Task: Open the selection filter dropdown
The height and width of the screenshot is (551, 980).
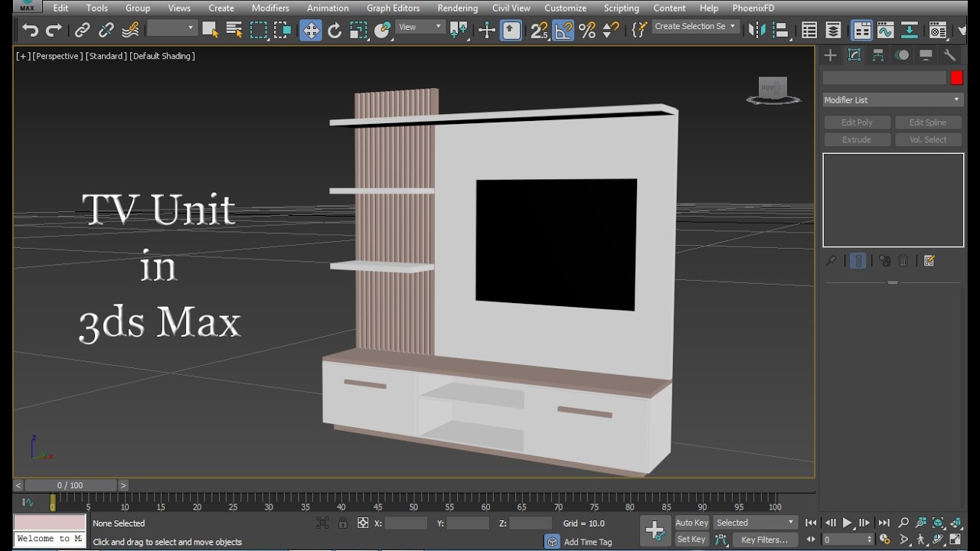Action: [x=172, y=28]
